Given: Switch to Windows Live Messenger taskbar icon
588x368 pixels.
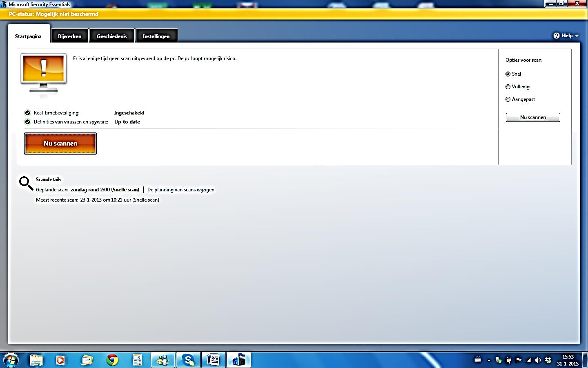Looking at the screenshot, I should (x=163, y=360).
